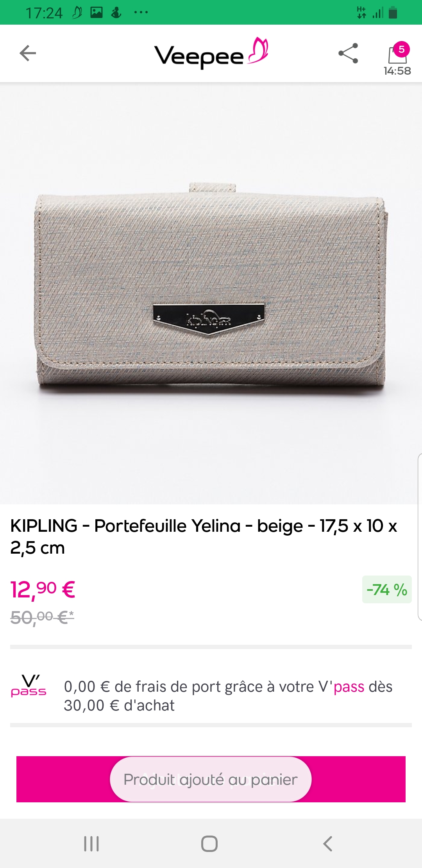422x868 pixels.
Task: Tap the three-dots overflow in status bar
Action: 141,13
